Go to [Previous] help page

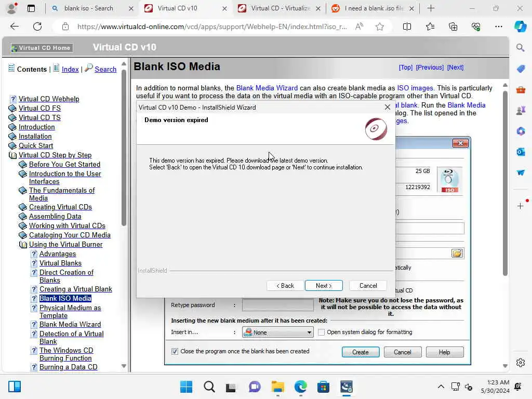point(430,67)
